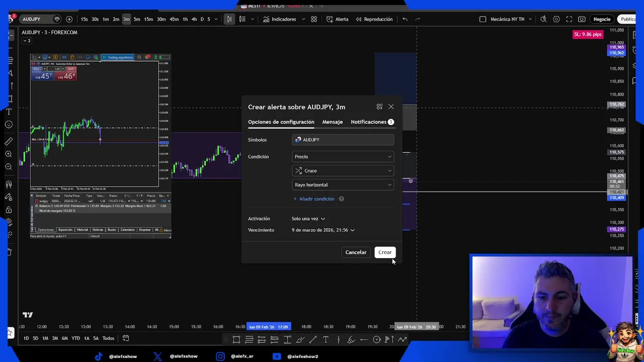Open the Rayo horizontal dropdown
The height and width of the screenshot is (362, 644).
[343, 185]
